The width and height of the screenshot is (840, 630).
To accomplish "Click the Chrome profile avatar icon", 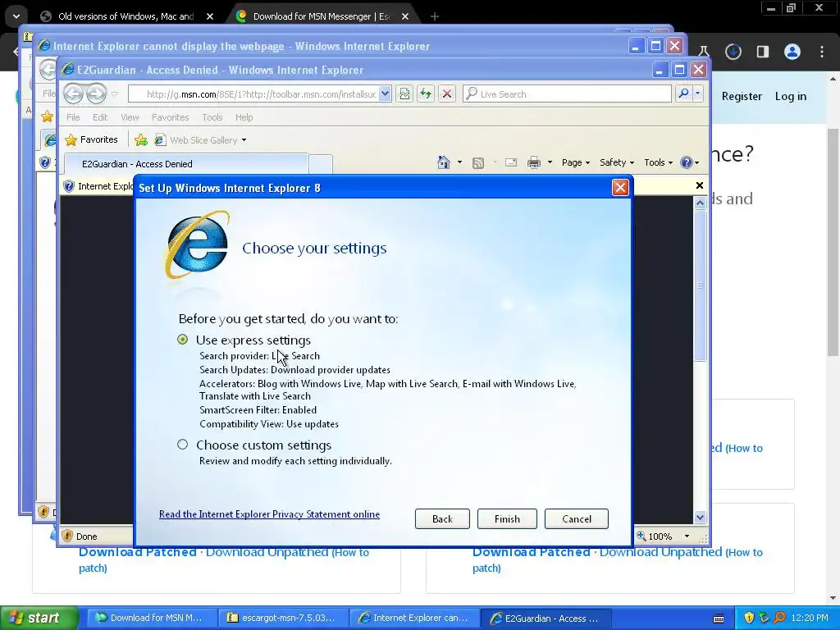I will coord(792,52).
